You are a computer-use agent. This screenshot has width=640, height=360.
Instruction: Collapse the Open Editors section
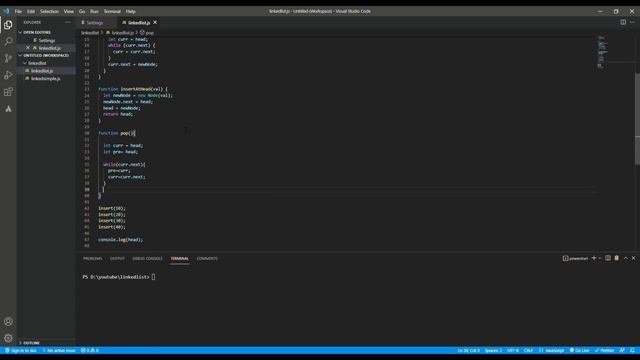pyautogui.click(x=46, y=32)
